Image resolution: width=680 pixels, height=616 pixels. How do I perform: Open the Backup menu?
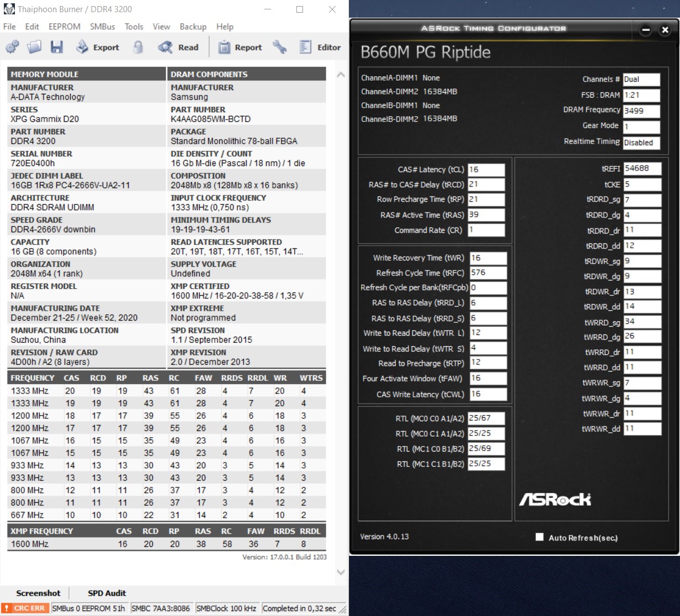tap(193, 26)
